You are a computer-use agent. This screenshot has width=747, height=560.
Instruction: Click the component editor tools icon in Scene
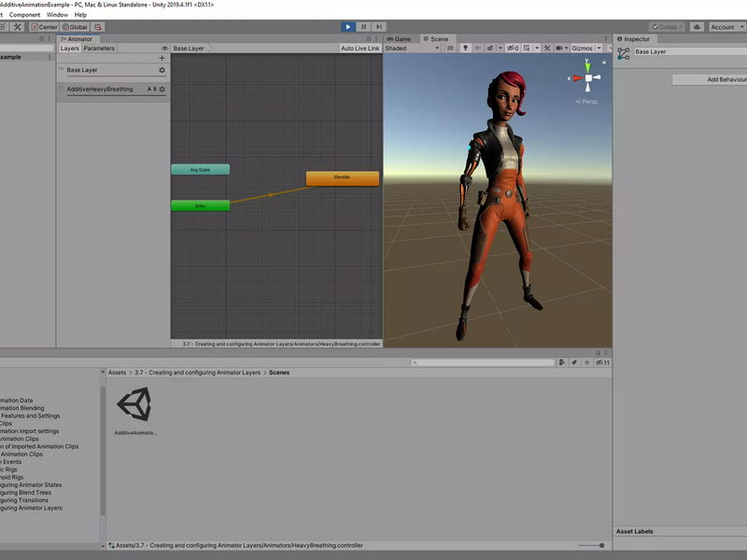click(x=547, y=49)
